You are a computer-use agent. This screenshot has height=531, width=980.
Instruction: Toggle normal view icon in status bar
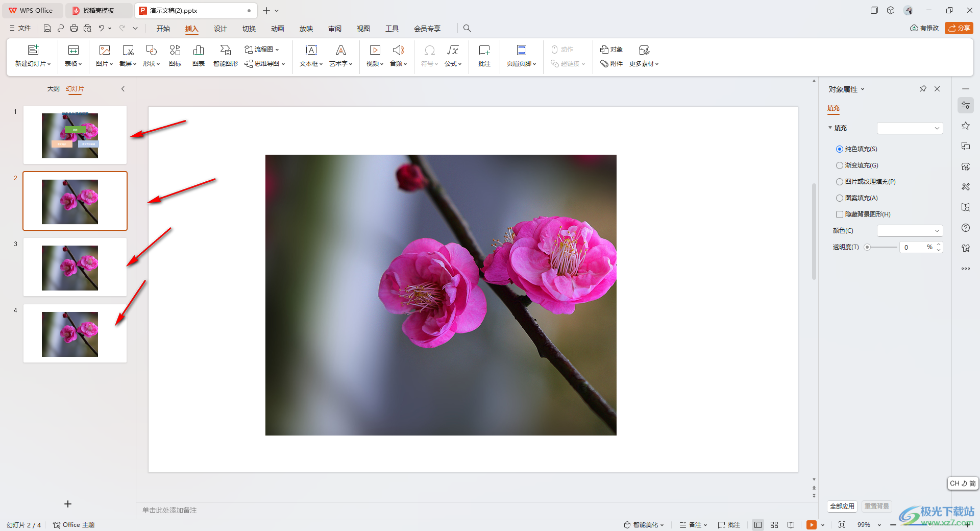[x=758, y=525]
